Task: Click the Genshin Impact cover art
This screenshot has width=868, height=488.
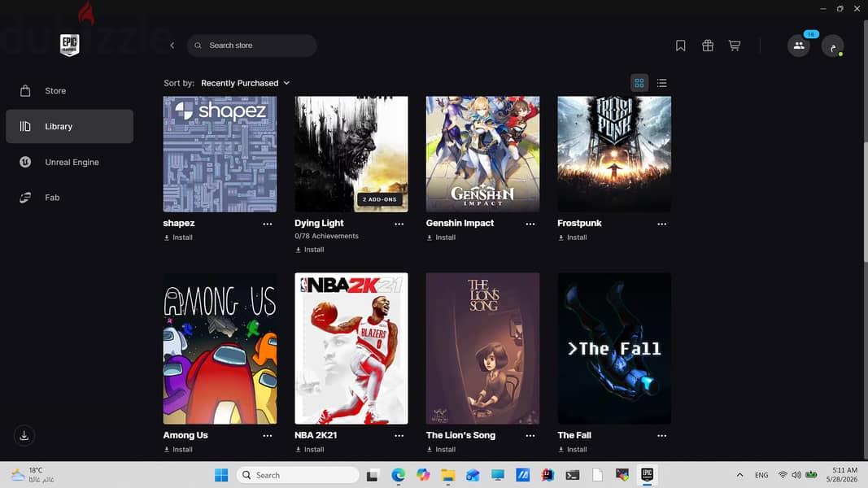Action: coord(482,154)
